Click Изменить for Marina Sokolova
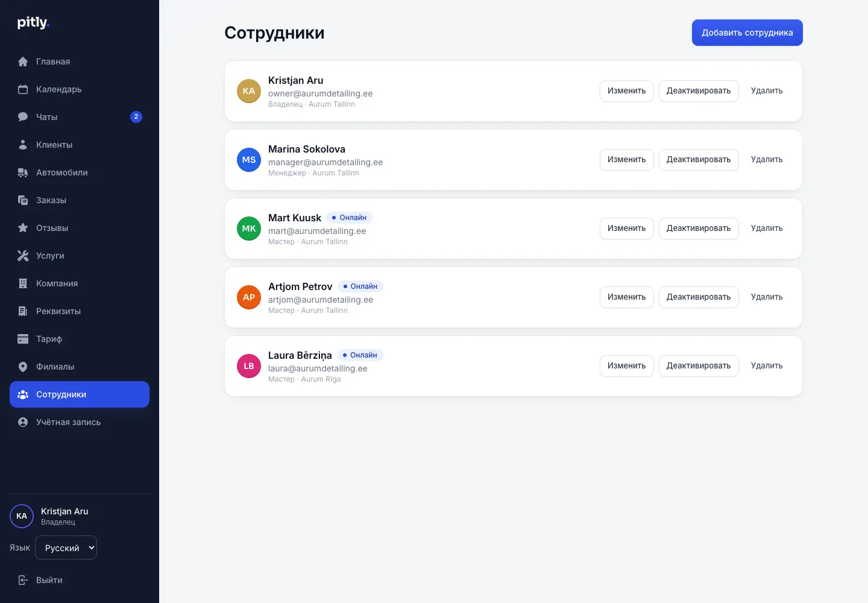Image resolution: width=868 pixels, height=603 pixels. pos(626,160)
